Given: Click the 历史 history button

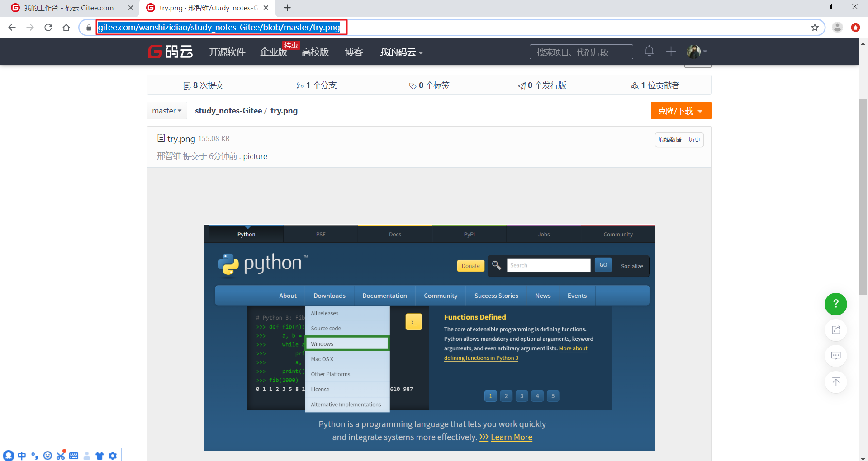Looking at the screenshot, I should click(694, 140).
